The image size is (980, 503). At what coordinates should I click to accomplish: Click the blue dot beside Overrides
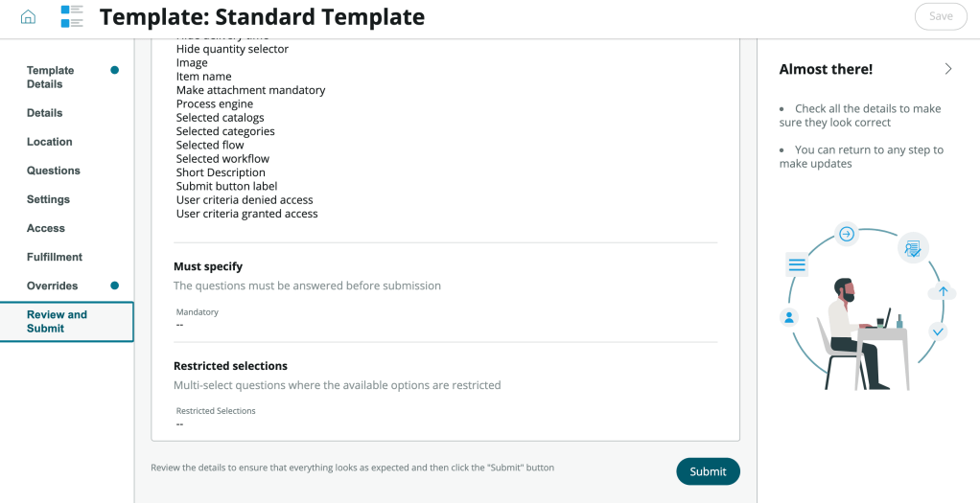pyautogui.click(x=115, y=286)
